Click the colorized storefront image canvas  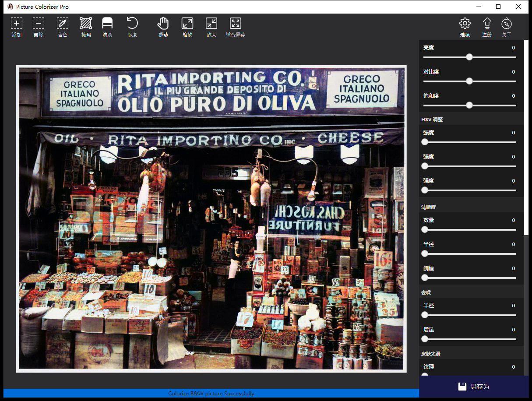coord(211,219)
